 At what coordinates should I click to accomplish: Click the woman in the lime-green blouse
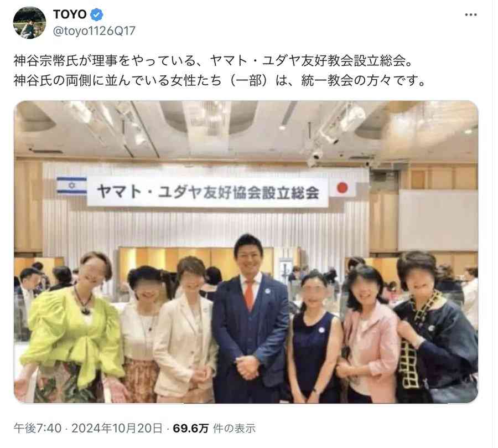[71, 331]
